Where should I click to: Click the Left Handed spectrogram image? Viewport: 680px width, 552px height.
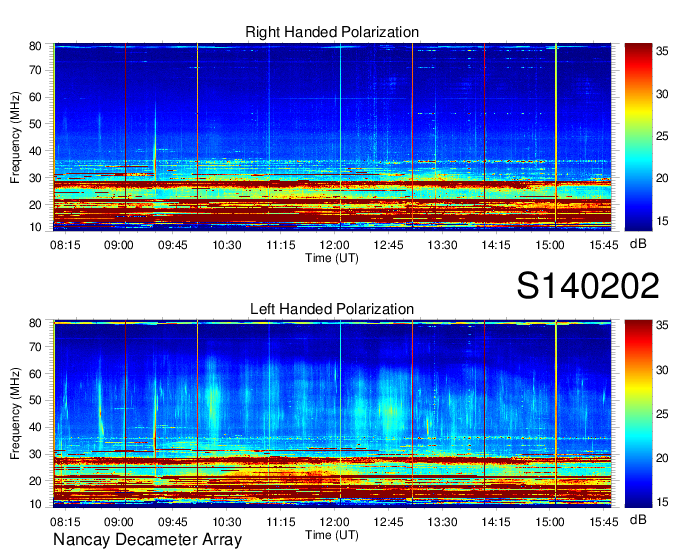pyautogui.click(x=332, y=414)
